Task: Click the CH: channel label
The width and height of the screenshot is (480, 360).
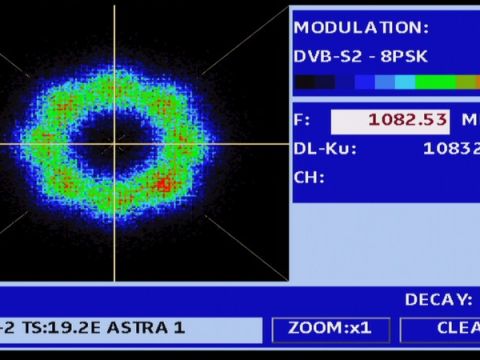Action: pos(309,177)
